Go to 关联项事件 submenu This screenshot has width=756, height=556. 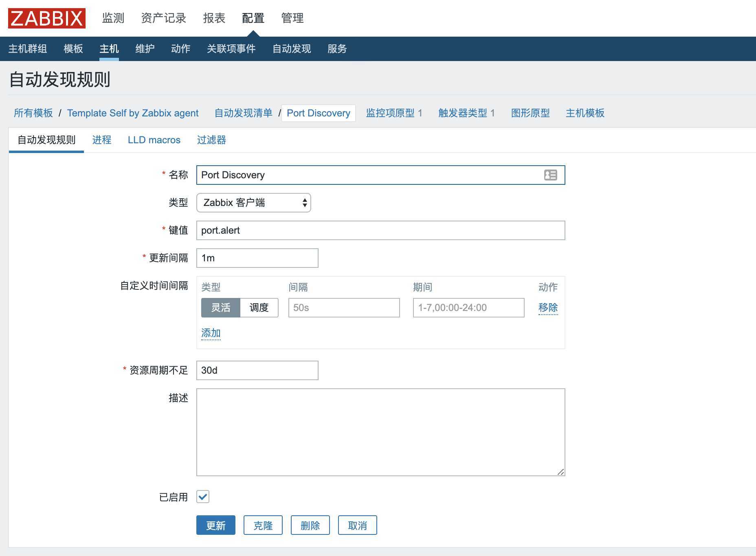(231, 49)
